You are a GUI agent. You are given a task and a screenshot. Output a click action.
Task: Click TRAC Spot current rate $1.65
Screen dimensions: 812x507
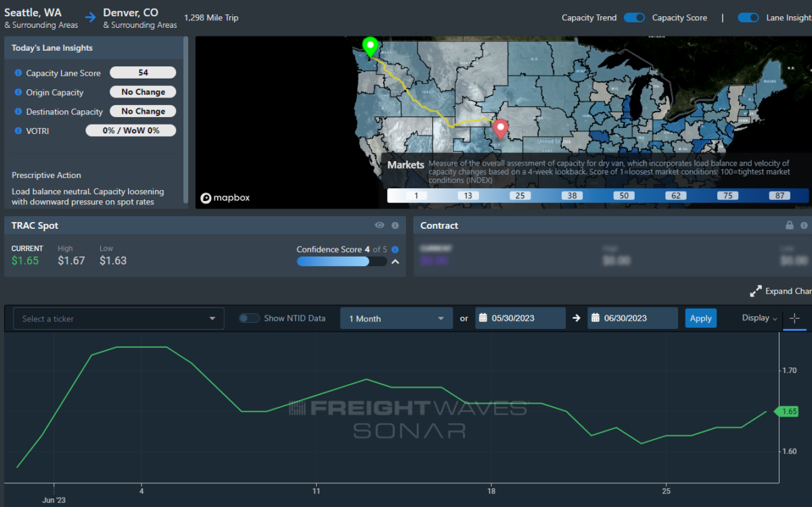coord(25,261)
